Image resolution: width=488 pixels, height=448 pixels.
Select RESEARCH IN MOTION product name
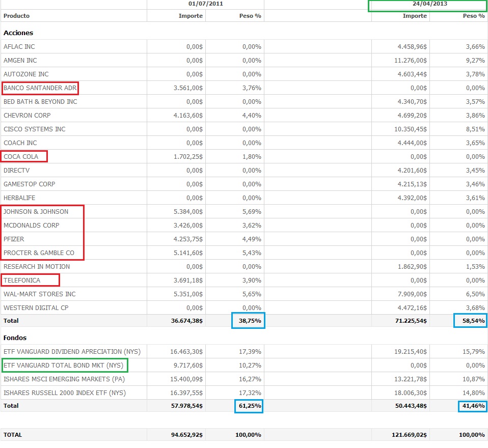[x=37, y=267]
